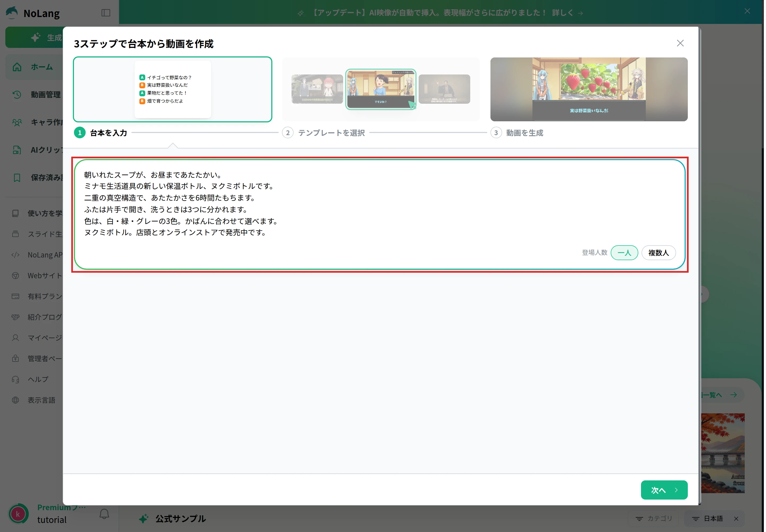Viewport: 766px width, 532px height.
Task: Click into the script text area
Action: [x=379, y=214]
